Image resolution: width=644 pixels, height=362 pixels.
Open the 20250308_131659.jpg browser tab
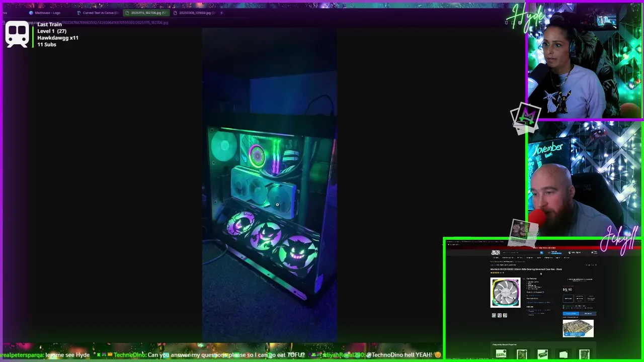point(194,13)
